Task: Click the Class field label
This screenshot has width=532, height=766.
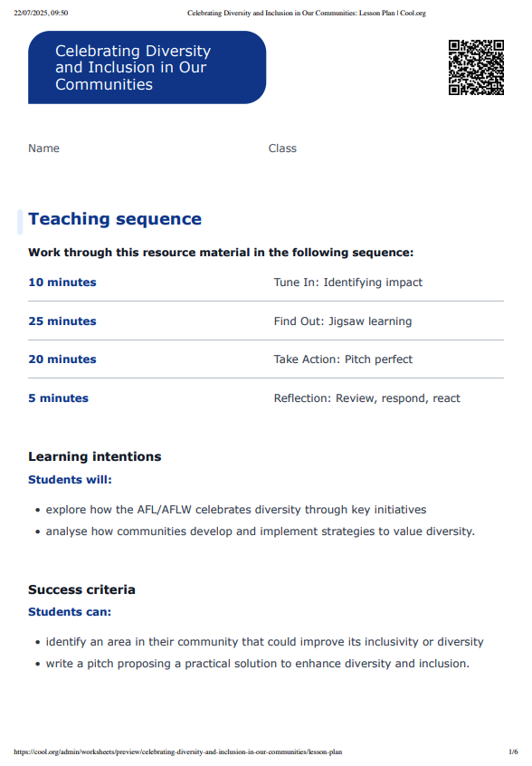Action: click(282, 148)
